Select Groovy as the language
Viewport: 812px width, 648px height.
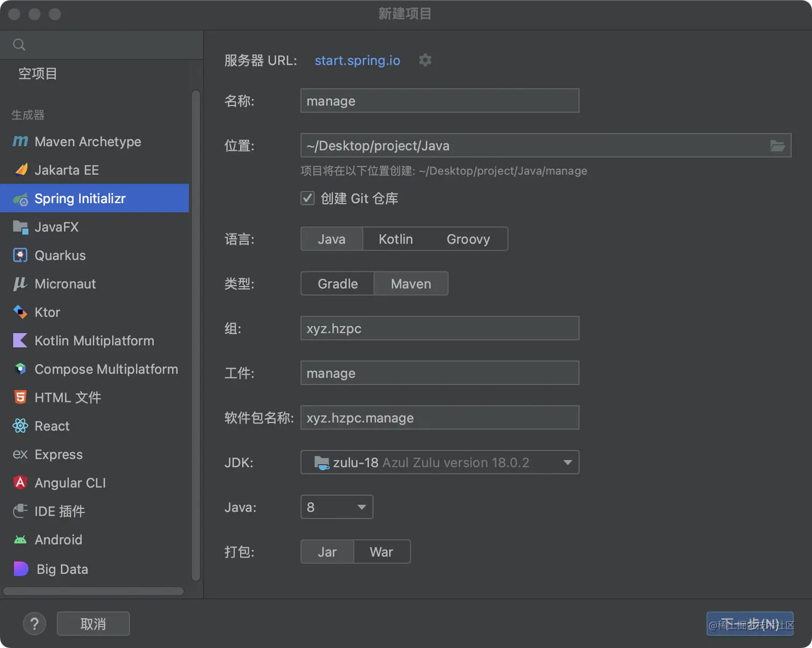(468, 239)
